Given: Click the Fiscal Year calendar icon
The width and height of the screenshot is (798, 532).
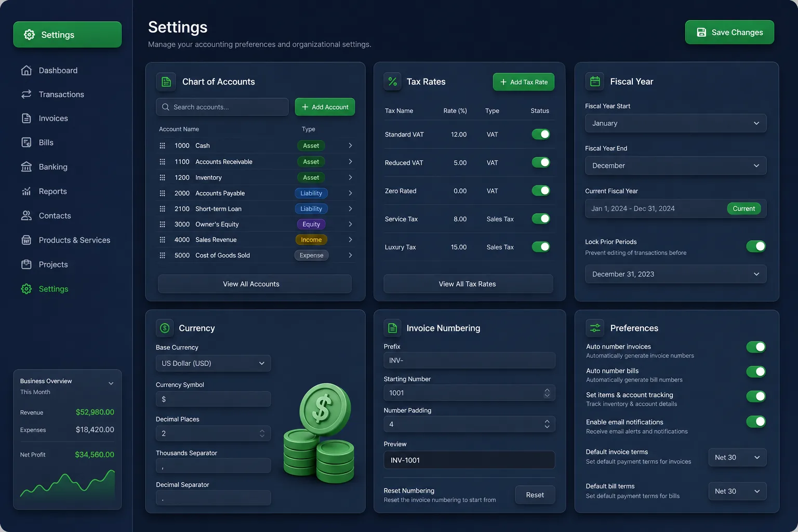Looking at the screenshot, I should 595,82.
